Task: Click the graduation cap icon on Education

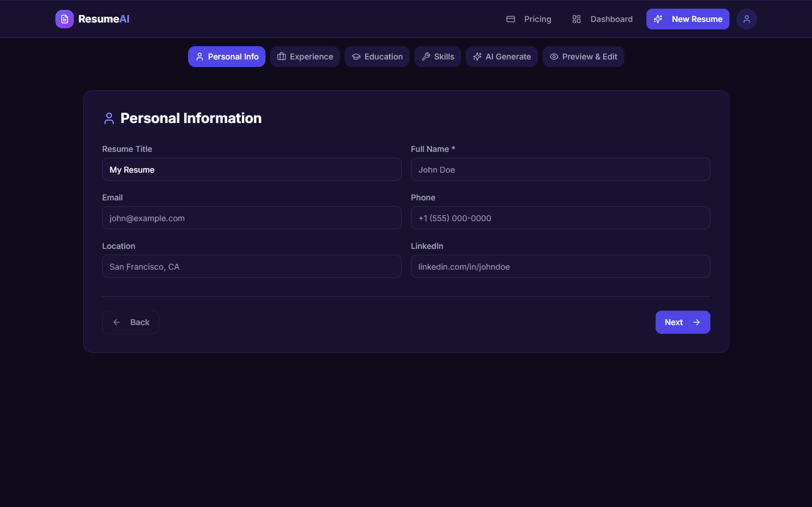Action: 357,56
